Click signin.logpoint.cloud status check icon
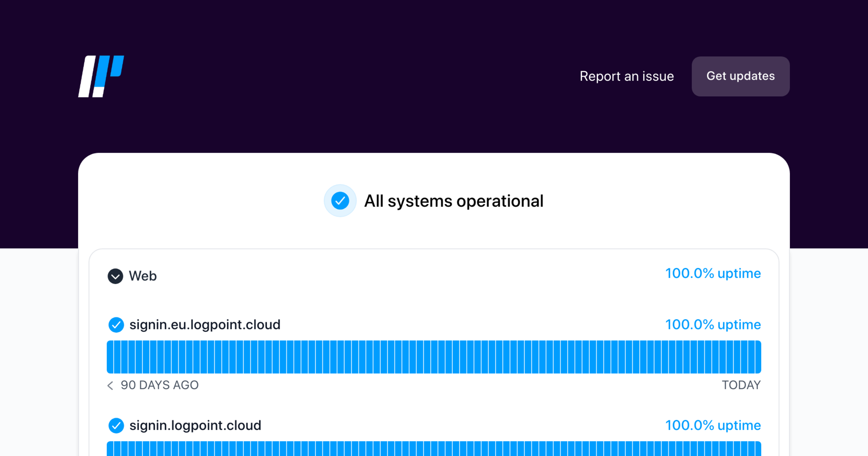 pyautogui.click(x=116, y=426)
